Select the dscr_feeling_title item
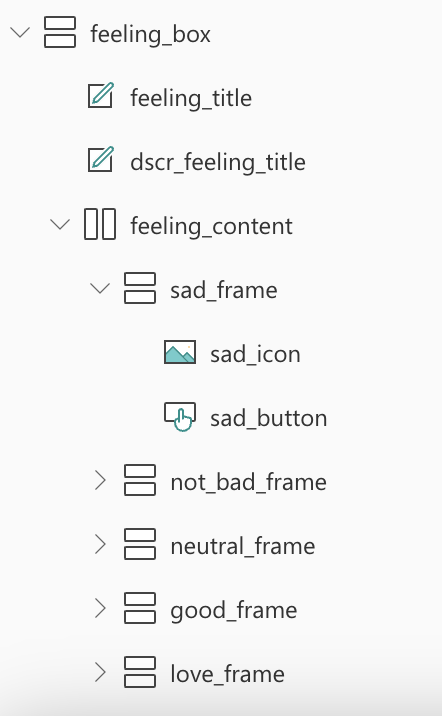Image resolution: width=442 pixels, height=716 pixels. click(218, 162)
